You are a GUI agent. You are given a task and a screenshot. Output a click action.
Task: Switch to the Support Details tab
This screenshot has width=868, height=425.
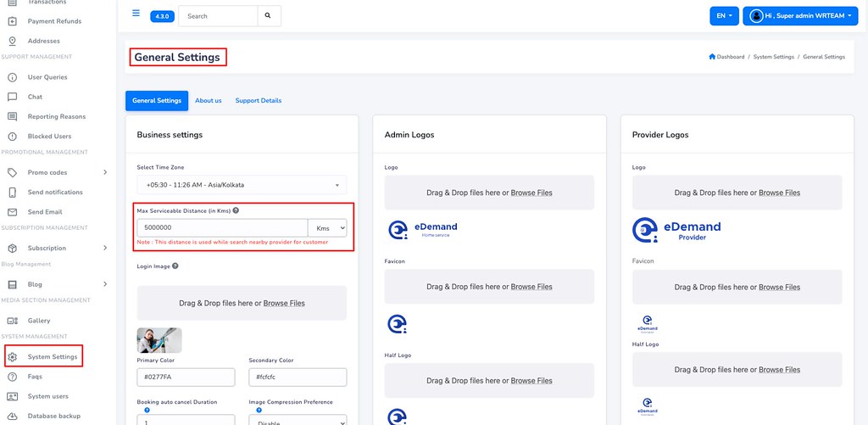(x=258, y=101)
